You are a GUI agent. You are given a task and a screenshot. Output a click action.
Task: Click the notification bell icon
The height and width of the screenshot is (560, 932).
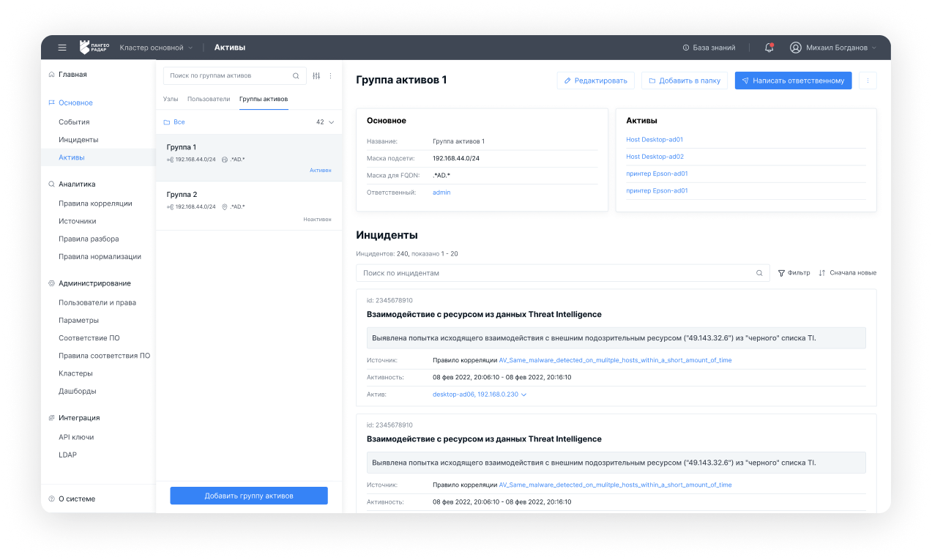point(769,48)
